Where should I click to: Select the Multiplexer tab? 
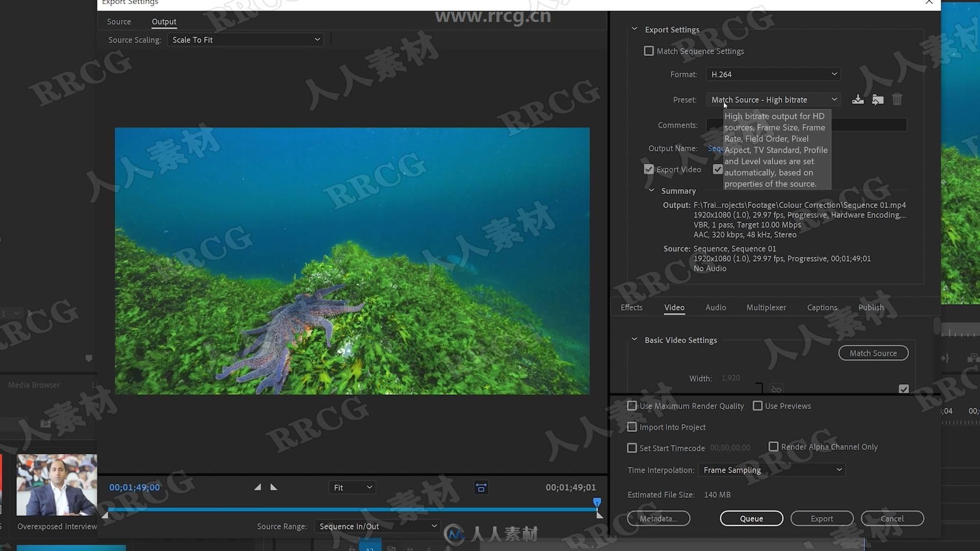[x=767, y=308]
